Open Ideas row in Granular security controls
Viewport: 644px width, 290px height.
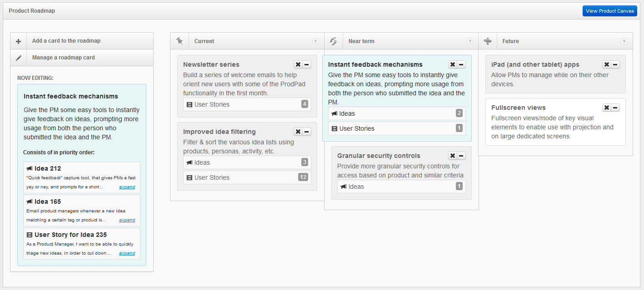(x=402, y=187)
